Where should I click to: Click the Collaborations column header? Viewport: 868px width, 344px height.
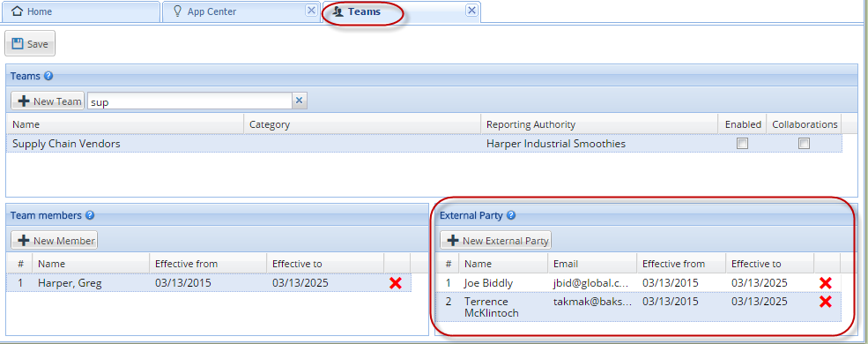[x=805, y=124]
